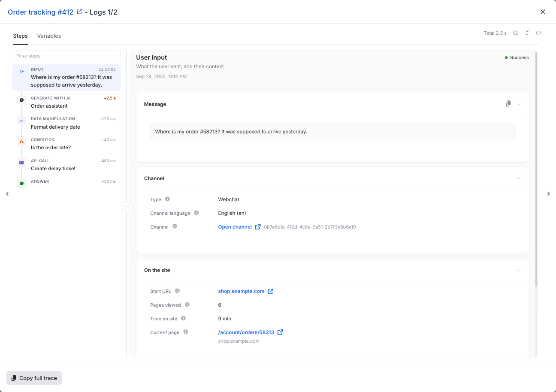Select the Answer step
556x392 pixels.
tap(66, 183)
